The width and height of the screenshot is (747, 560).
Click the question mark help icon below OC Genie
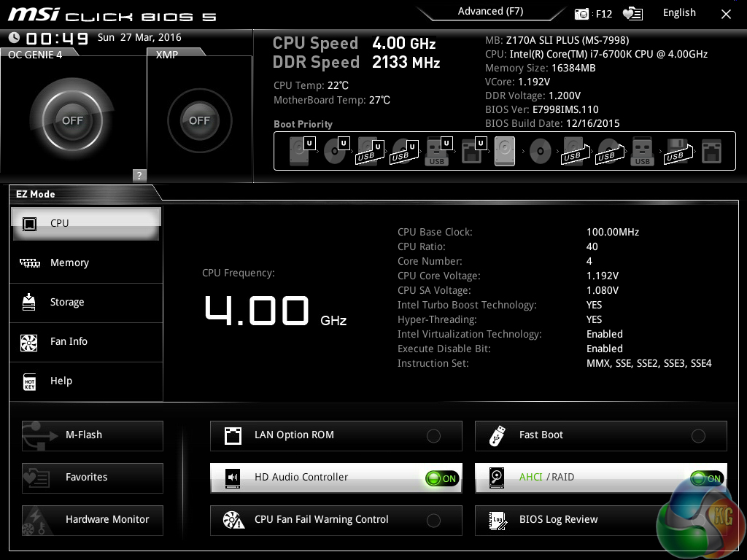click(139, 175)
